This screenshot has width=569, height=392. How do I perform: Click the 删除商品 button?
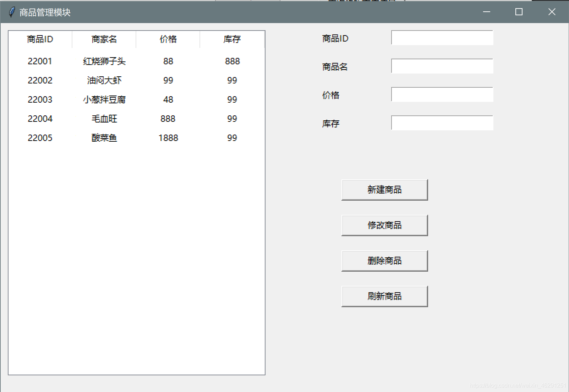pyautogui.click(x=384, y=261)
